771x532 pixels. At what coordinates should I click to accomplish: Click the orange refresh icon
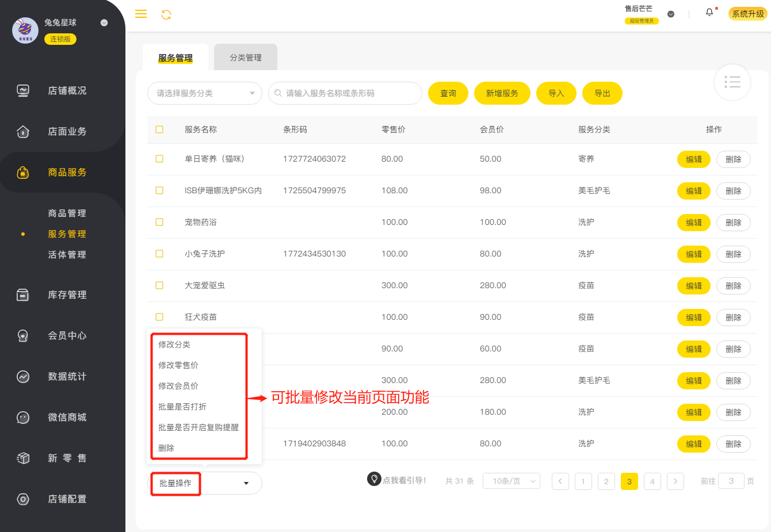click(x=166, y=15)
